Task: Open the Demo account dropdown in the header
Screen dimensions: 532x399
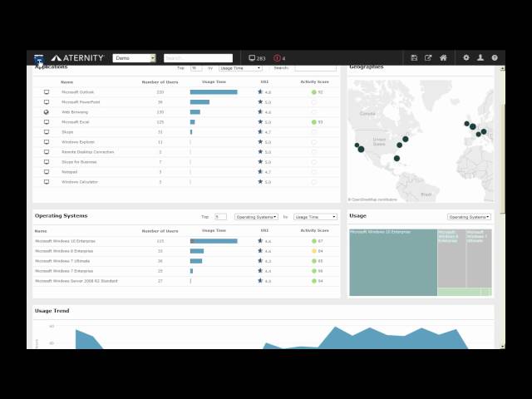Action: point(134,58)
